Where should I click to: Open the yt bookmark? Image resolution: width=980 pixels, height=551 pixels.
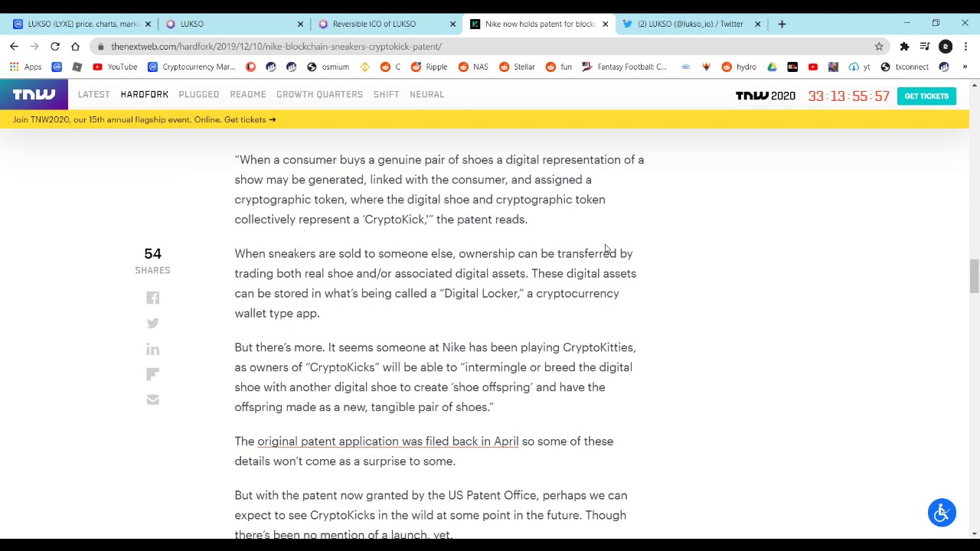[860, 67]
